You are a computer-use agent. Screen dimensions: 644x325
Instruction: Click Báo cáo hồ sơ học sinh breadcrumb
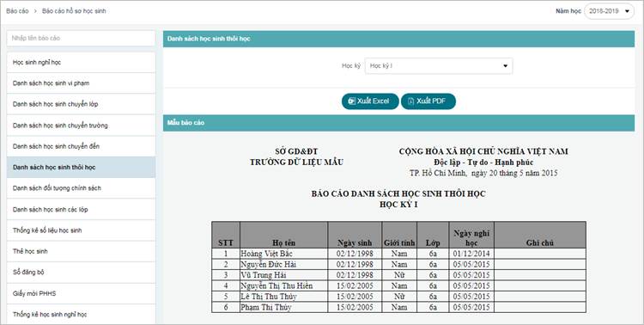pyautogui.click(x=74, y=11)
